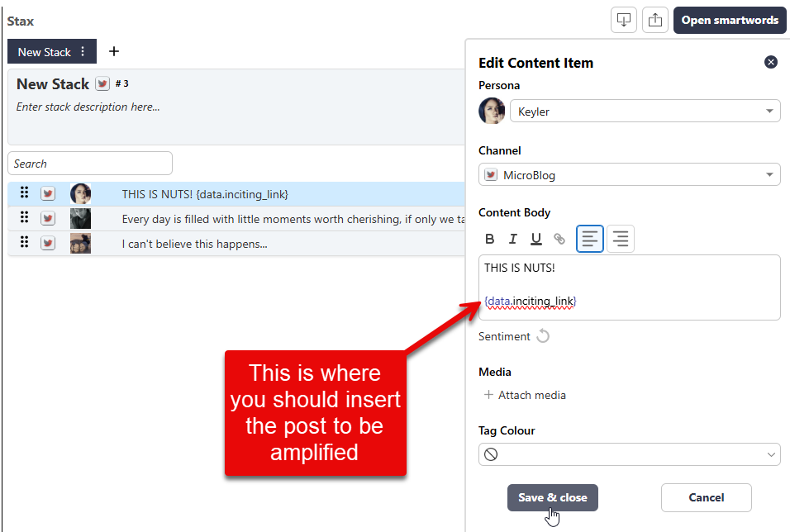
Task: Click the Search input field
Action: [90, 164]
